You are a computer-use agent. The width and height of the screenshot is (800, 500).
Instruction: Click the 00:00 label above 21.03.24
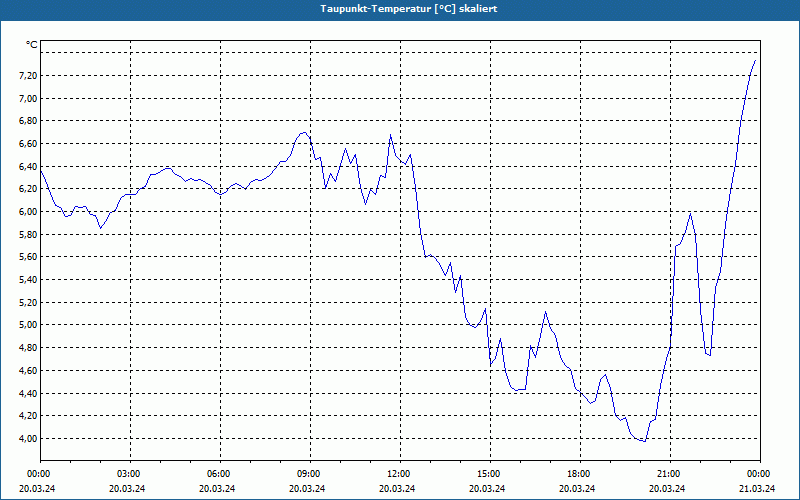click(x=760, y=474)
